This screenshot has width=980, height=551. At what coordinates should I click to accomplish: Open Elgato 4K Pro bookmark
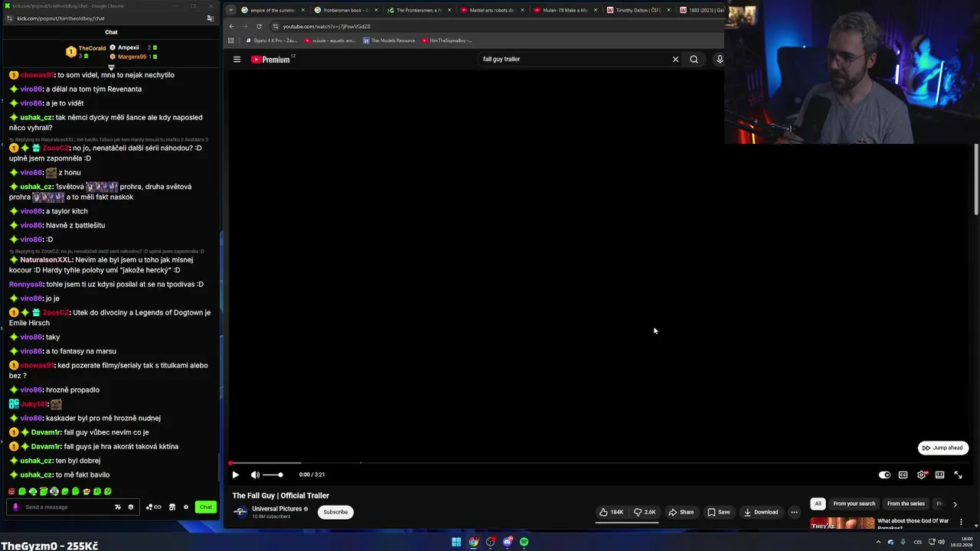click(x=272, y=41)
